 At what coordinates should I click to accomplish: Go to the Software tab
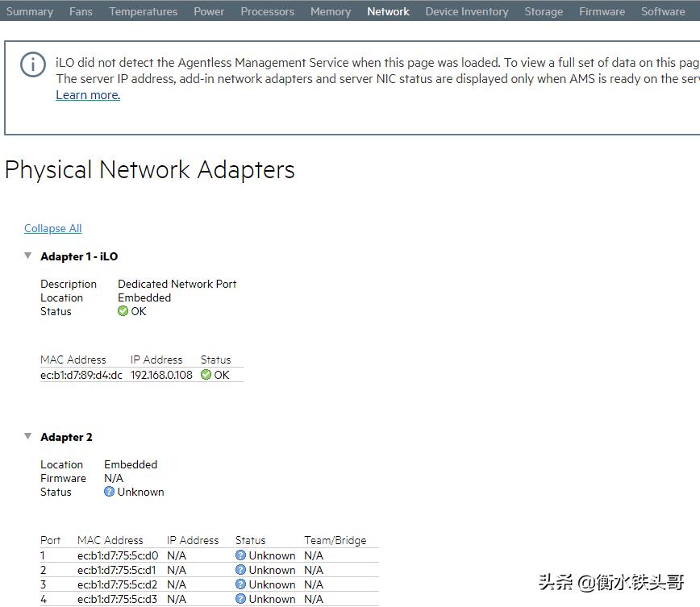click(x=663, y=11)
